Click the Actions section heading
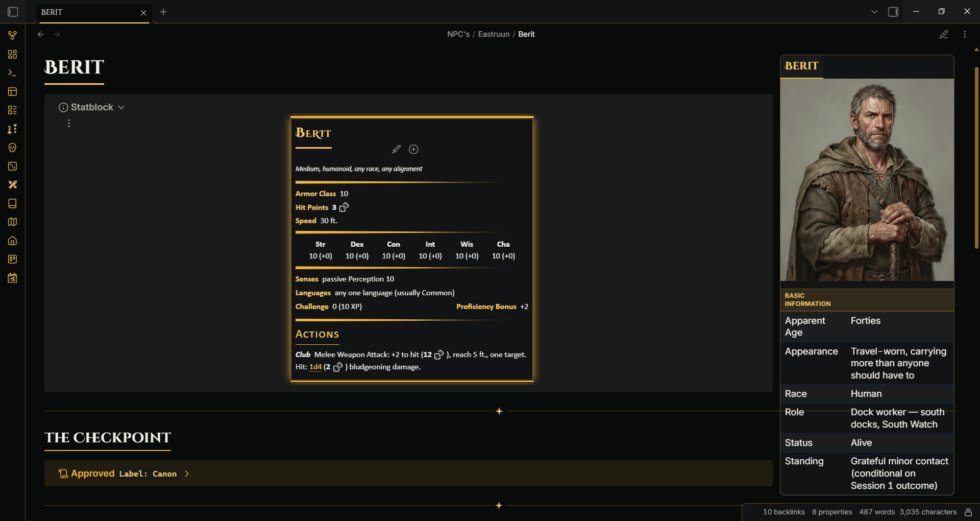980x521 pixels. pyautogui.click(x=317, y=334)
